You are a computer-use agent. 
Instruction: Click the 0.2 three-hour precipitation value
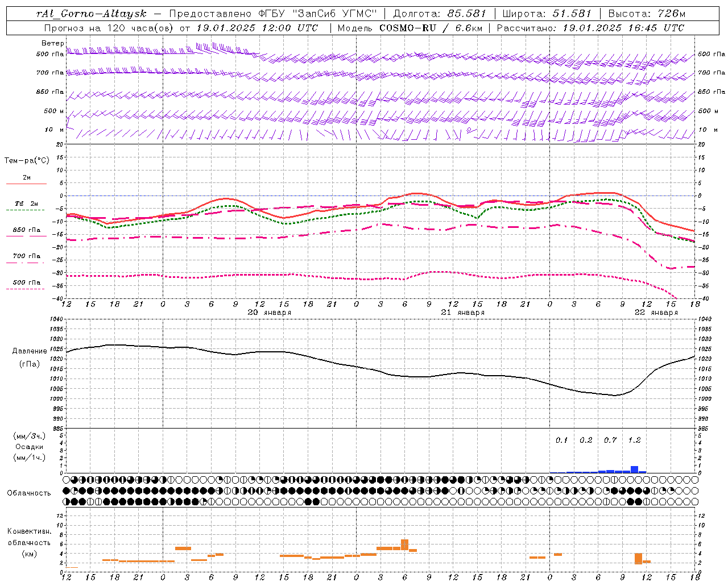(x=586, y=440)
